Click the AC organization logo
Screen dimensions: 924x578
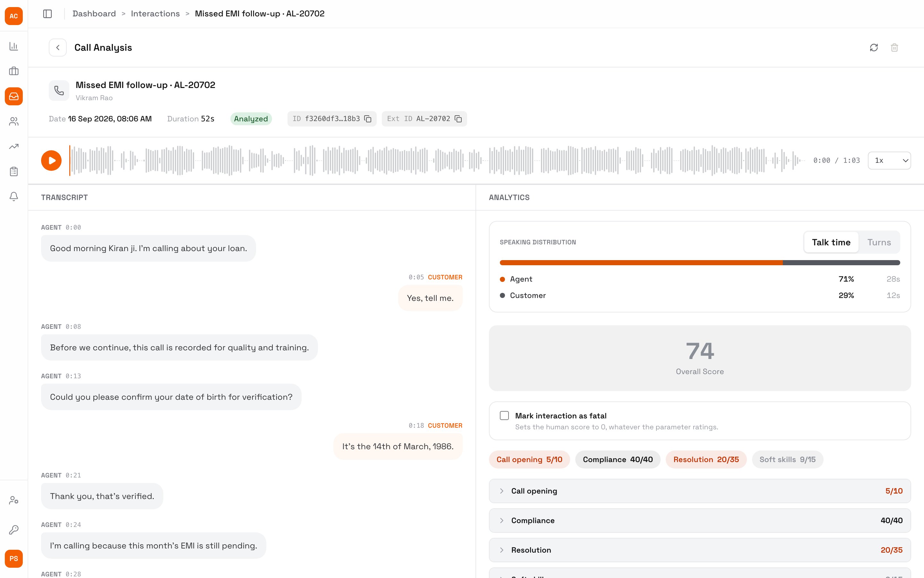point(14,16)
